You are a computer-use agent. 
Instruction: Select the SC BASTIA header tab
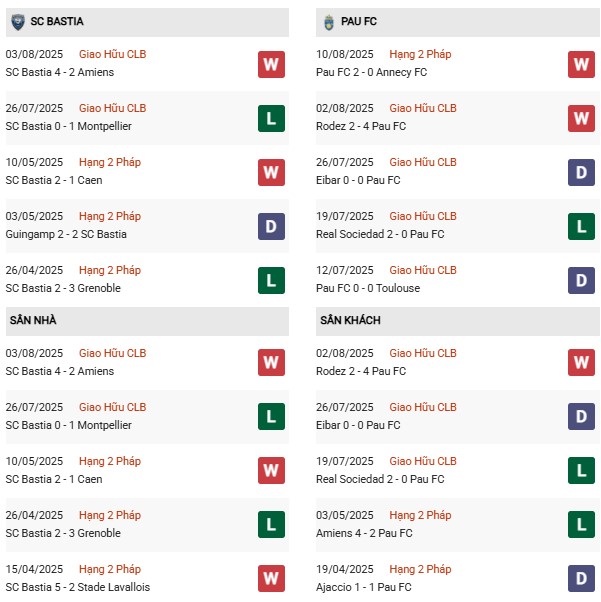pyautogui.click(x=58, y=21)
